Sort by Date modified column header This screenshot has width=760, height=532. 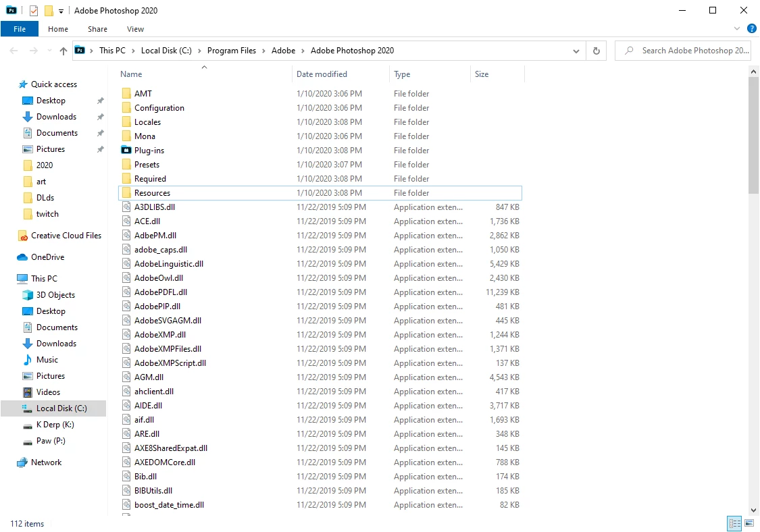(341, 74)
